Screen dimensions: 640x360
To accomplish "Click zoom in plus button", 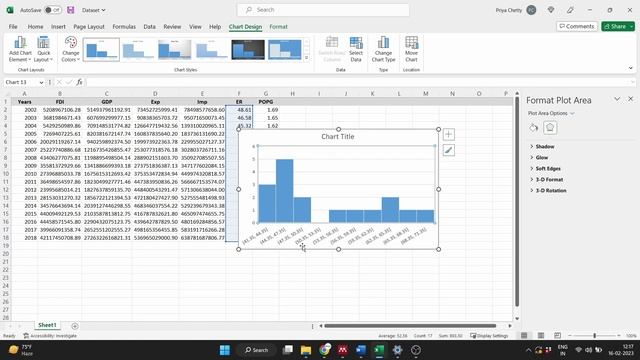I will [x=619, y=336].
